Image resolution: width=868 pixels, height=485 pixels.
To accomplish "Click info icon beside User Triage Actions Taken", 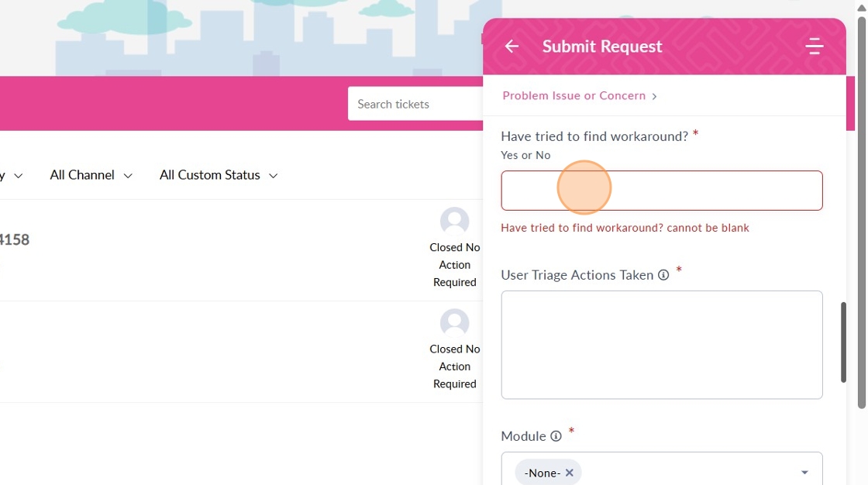I will pyautogui.click(x=663, y=275).
